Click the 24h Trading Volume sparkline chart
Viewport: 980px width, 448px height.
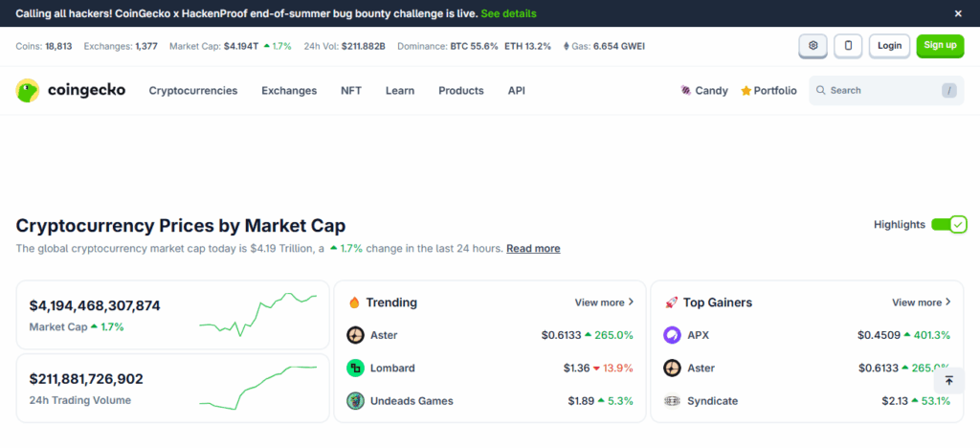coord(258,388)
